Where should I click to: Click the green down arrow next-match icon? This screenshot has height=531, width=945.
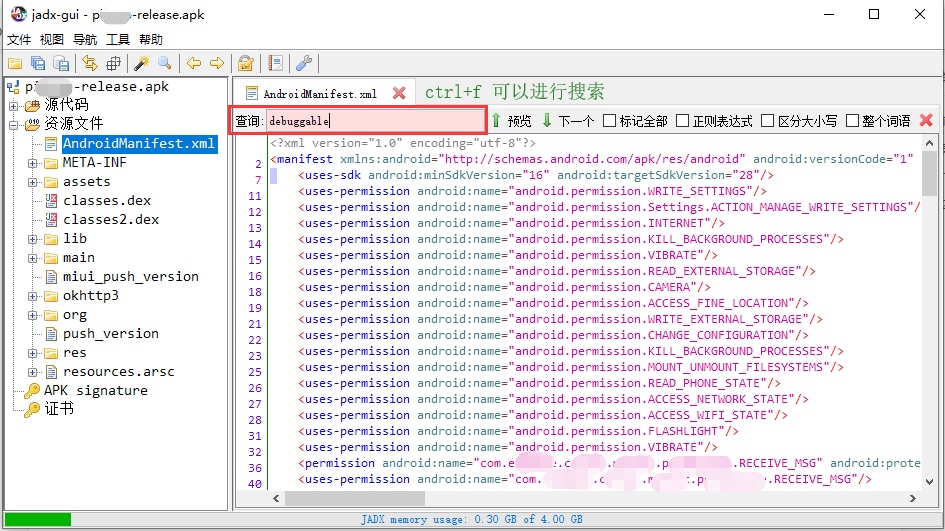click(547, 121)
